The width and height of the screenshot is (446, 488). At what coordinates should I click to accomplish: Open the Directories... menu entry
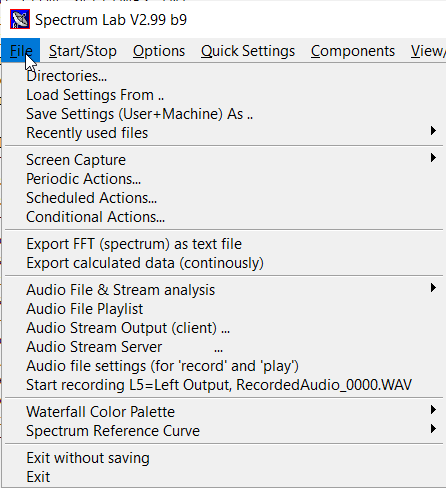click(223, 76)
